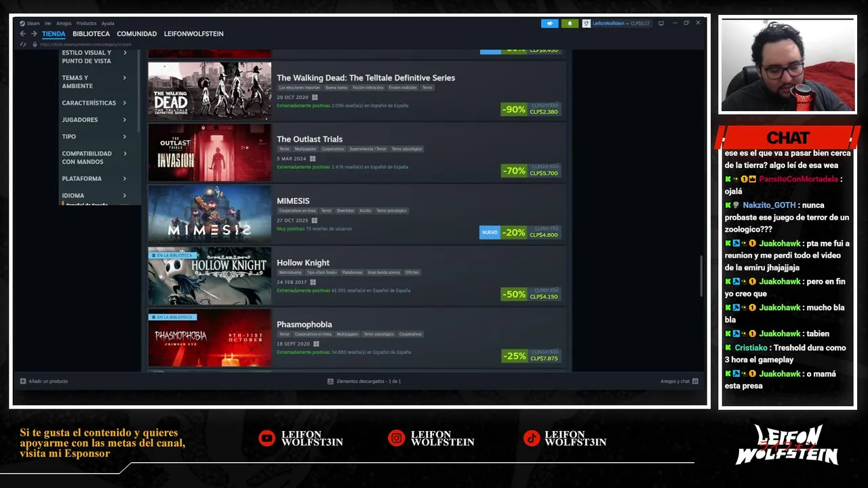
Task: Click the MIMESIS capsule thumbnail
Action: pos(210,214)
